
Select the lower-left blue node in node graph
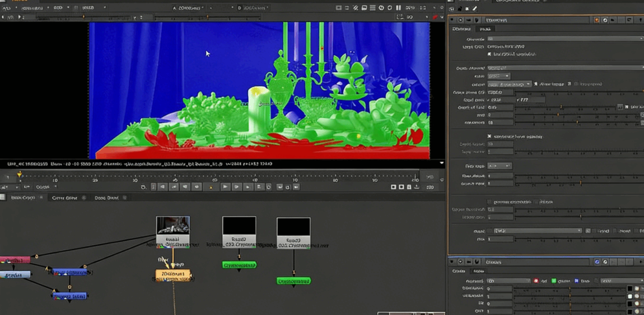(x=69, y=296)
